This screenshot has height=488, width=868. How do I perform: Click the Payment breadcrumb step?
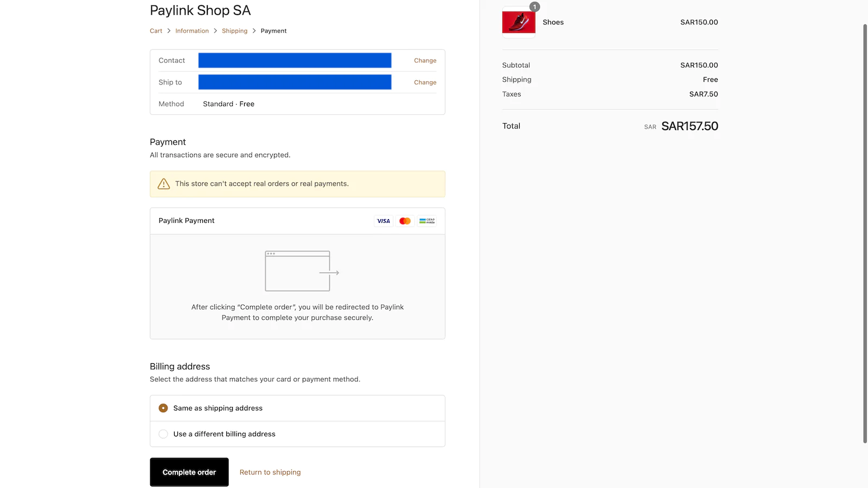tap(273, 31)
